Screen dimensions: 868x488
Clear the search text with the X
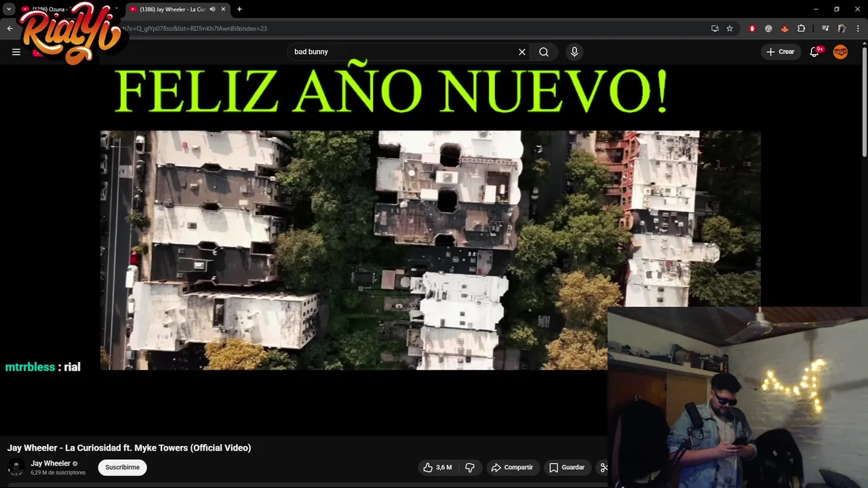[522, 52]
